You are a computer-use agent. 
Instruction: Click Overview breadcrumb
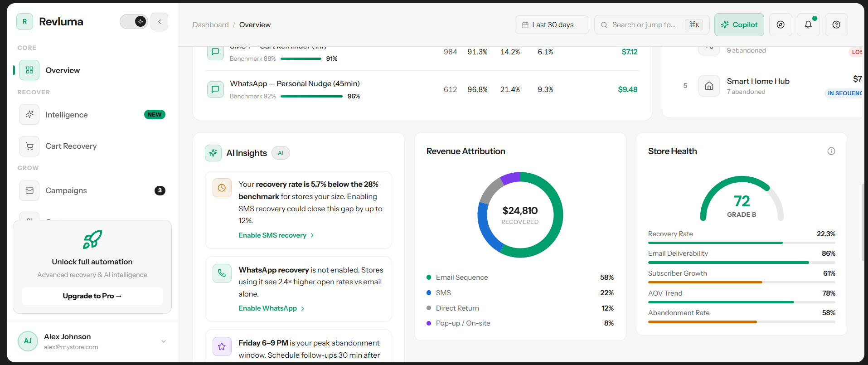pos(255,25)
